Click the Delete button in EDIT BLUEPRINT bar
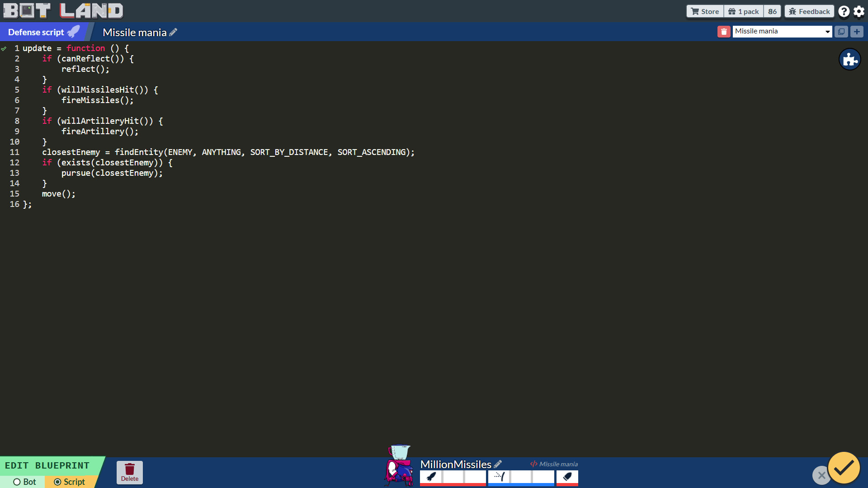Screen dimensions: 868x488 click(130, 472)
